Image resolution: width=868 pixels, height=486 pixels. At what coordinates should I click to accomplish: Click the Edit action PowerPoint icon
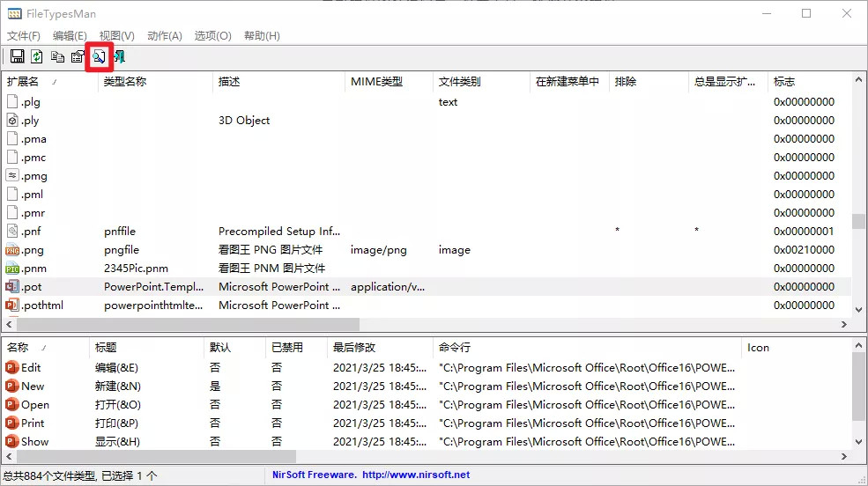tap(11, 368)
